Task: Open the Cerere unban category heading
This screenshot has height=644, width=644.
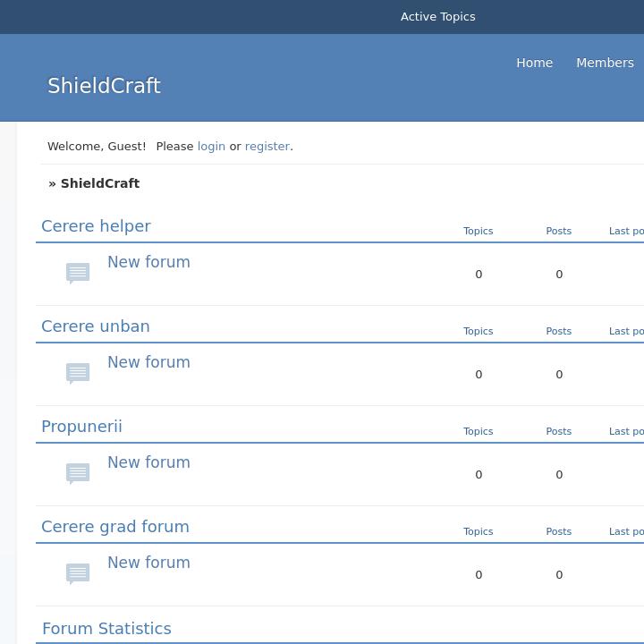Action: 96,326
